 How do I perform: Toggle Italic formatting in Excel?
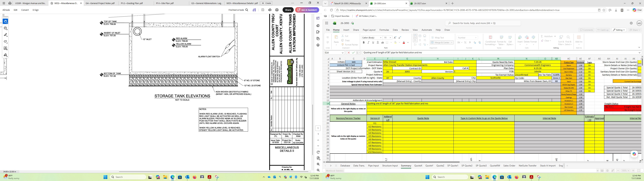click(x=368, y=43)
